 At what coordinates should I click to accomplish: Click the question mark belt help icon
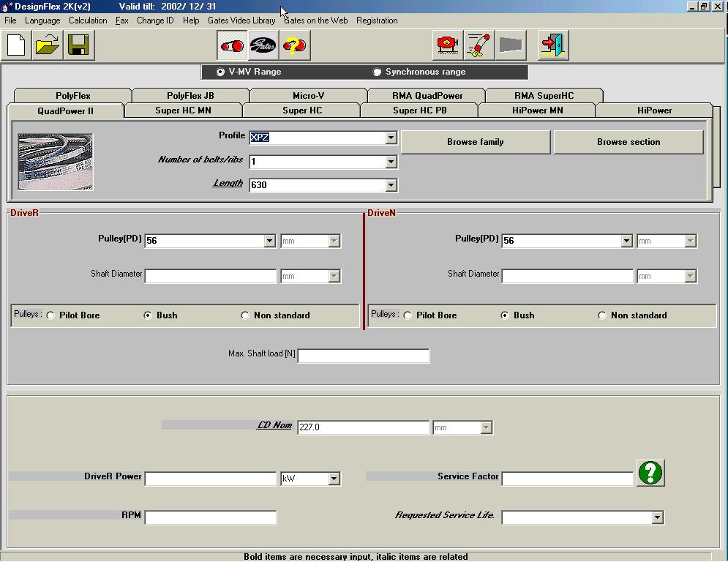click(294, 45)
